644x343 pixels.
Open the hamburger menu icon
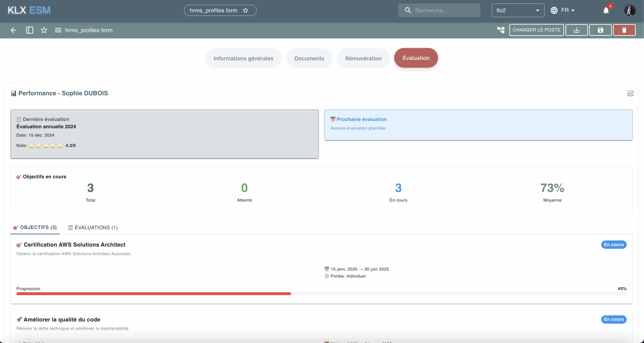[58, 30]
